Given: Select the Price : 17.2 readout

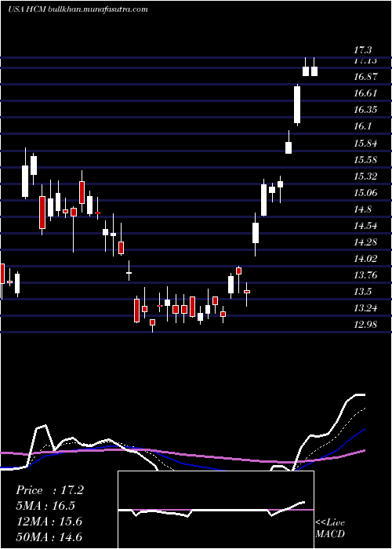Looking at the screenshot, I should (x=49, y=490).
